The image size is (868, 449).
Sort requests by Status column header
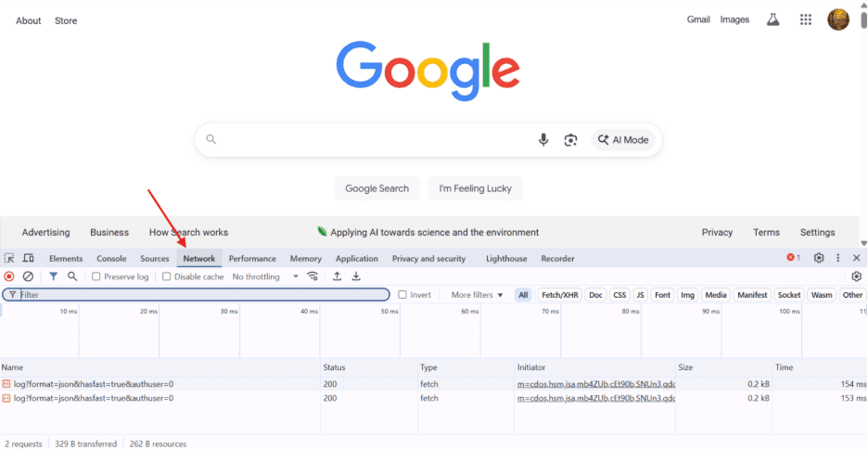pyautogui.click(x=369, y=367)
